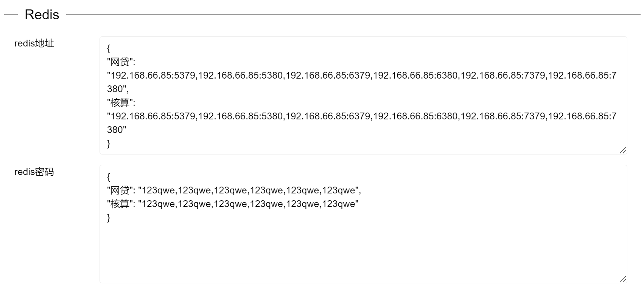Click the redis密码 field label
The width and height of the screenshot is (644, 289).
pos(34,172)
